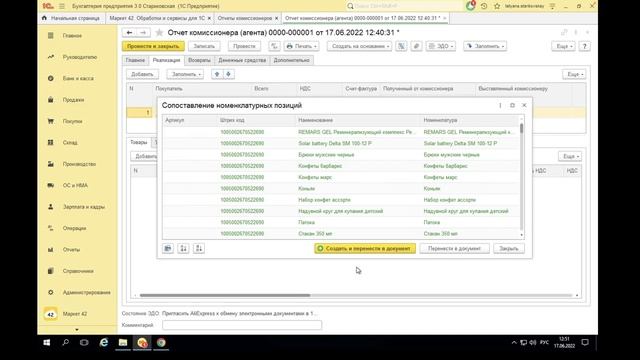Viewport: 640px width, 360px height.
Task: Go forward with the right arrow button
Action: tap(143, 33)
